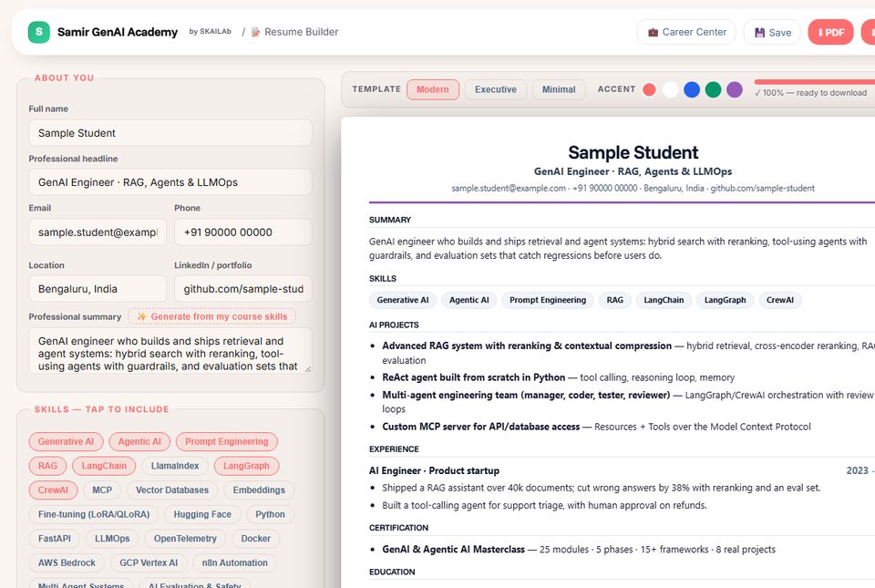Open the Resume Builder breadcrumb

295,32
